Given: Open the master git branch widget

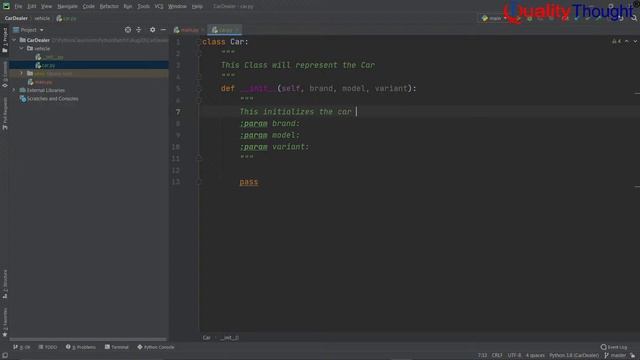Looking at the screenshot, I should [x=615, y=356].
